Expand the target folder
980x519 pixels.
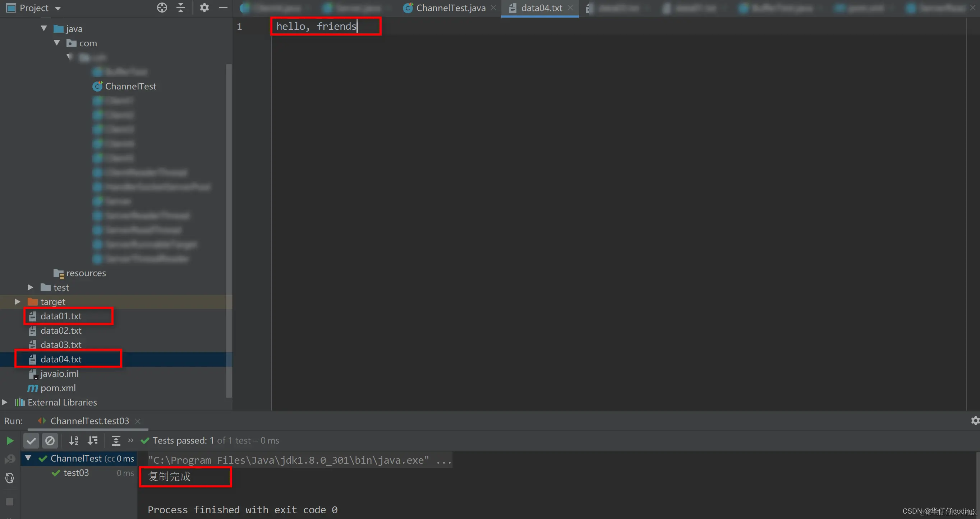(x=17, y=301)
